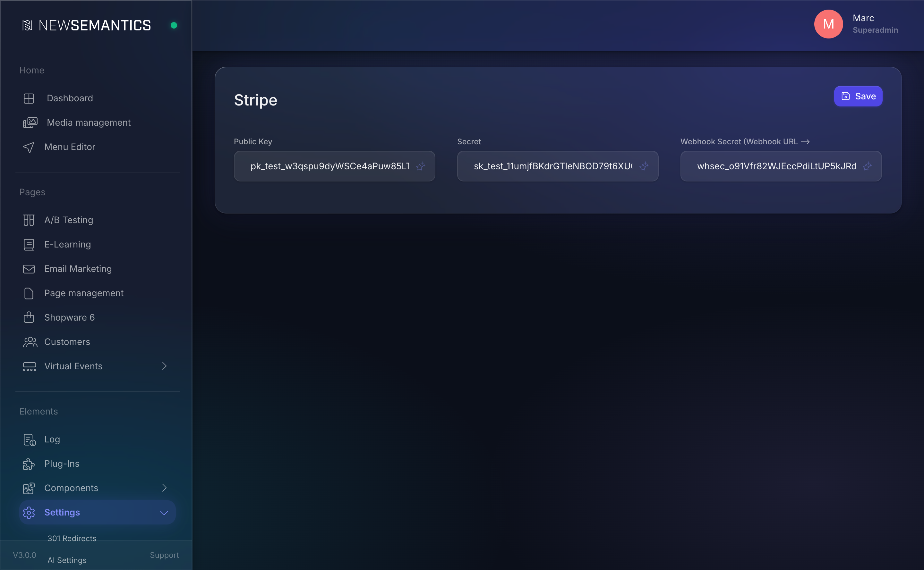Click the A/B Testing test-tubes icon

[29, 220]
